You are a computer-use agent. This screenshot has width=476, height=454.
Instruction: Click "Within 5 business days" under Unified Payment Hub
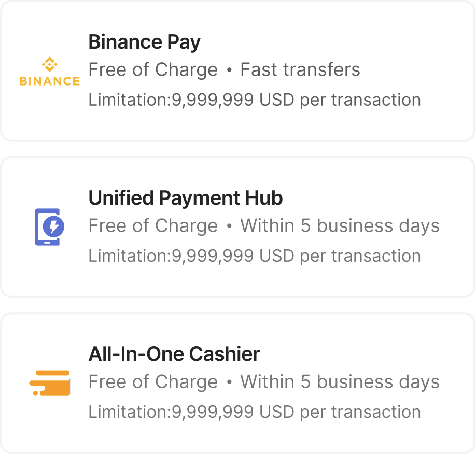click(x=340, y=226)
